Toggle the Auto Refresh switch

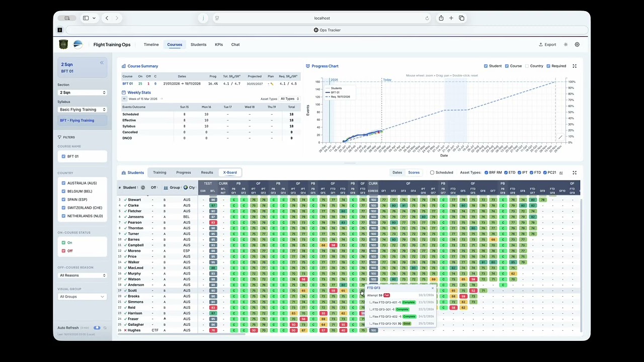tap(97, 328)
